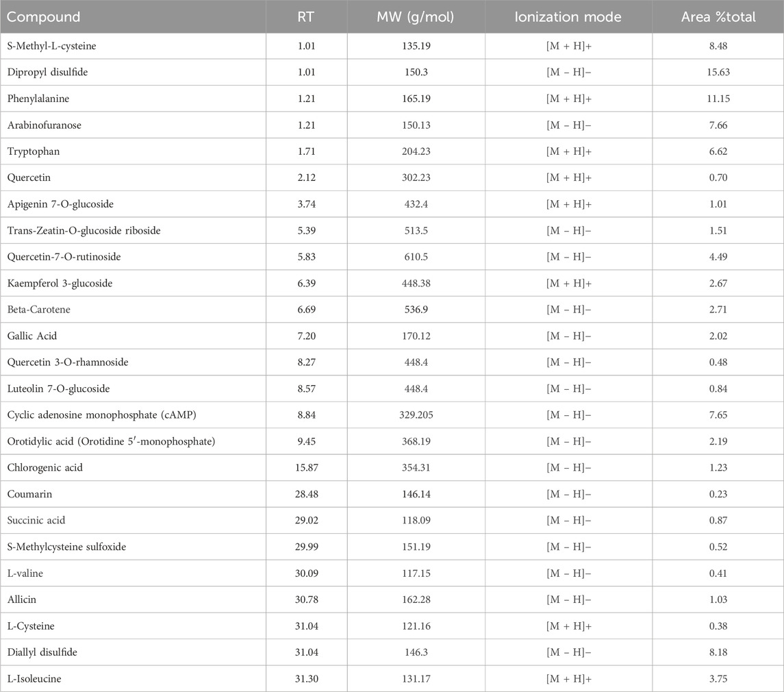This screenshot has height=692, width=784.
Task: Select the Beta-Carotene compound cell
Action: pyautogui.click(x=40, y=310)
